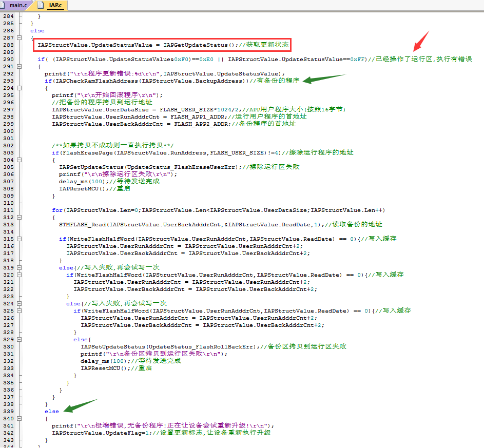Collapse the code block at line 287

pyautogui.click(x=19, y=38)
